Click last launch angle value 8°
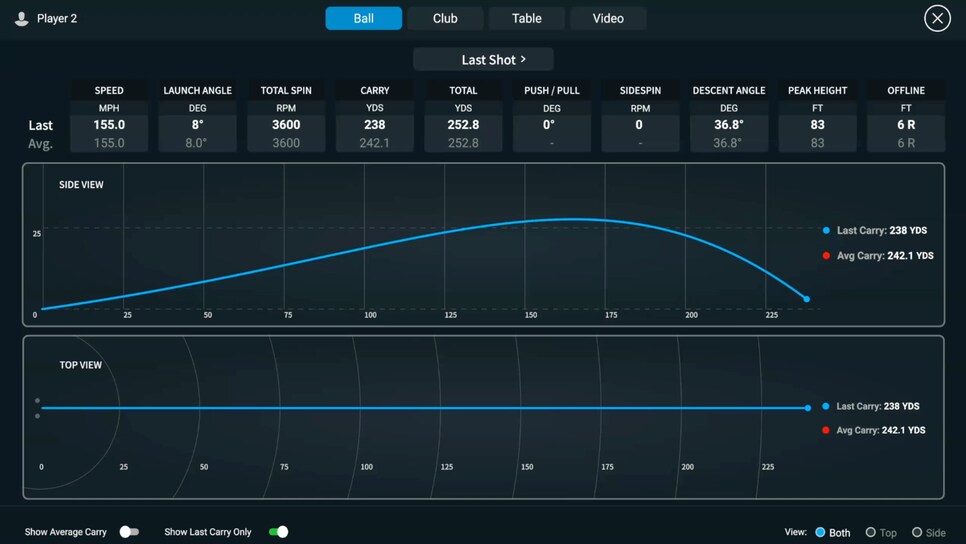966x544 pixels. point(197,125)
